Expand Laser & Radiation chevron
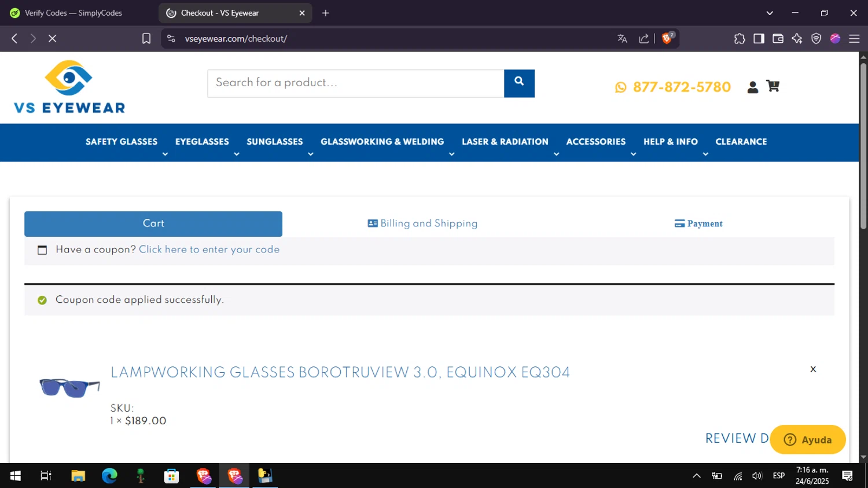 (x=556, y=154)
